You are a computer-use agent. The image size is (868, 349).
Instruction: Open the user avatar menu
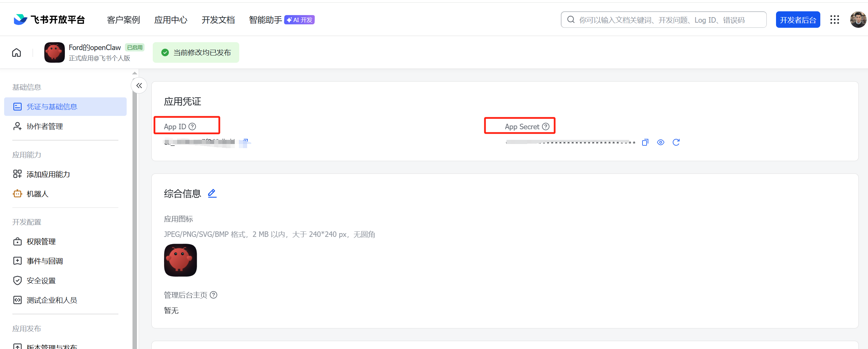pos(858,20)
